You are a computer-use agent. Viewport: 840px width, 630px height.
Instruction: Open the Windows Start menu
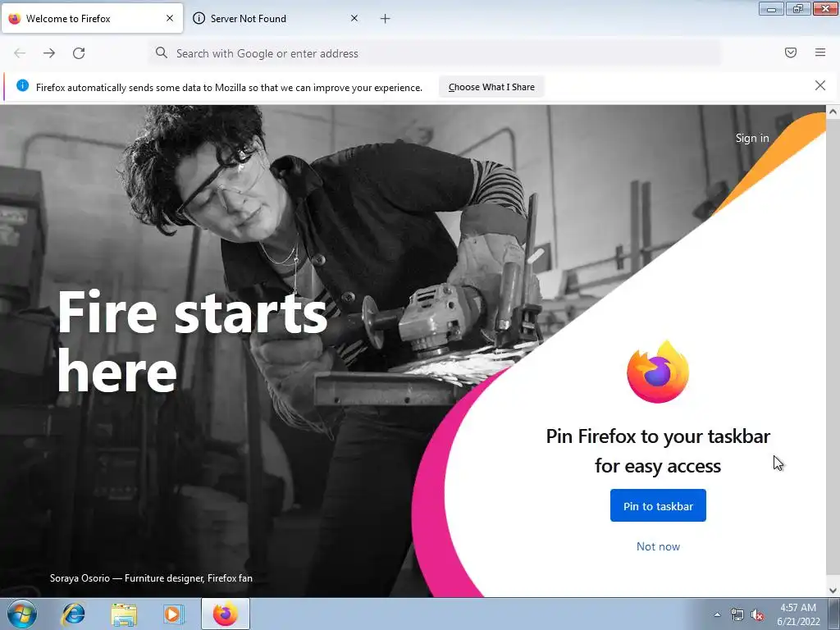(x=22, y=614)
